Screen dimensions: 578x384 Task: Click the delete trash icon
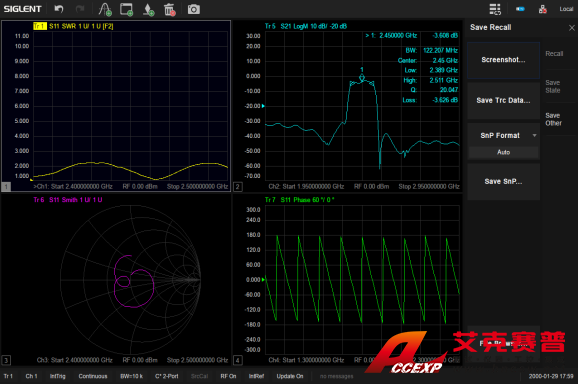(x=170, y=10)
